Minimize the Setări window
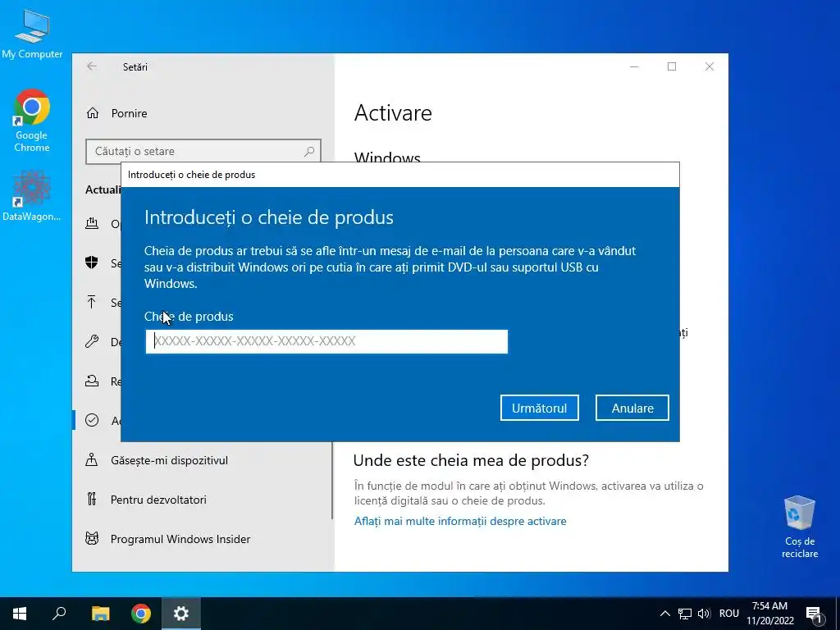Screen dimensions: 840x630 coord(634,66)
